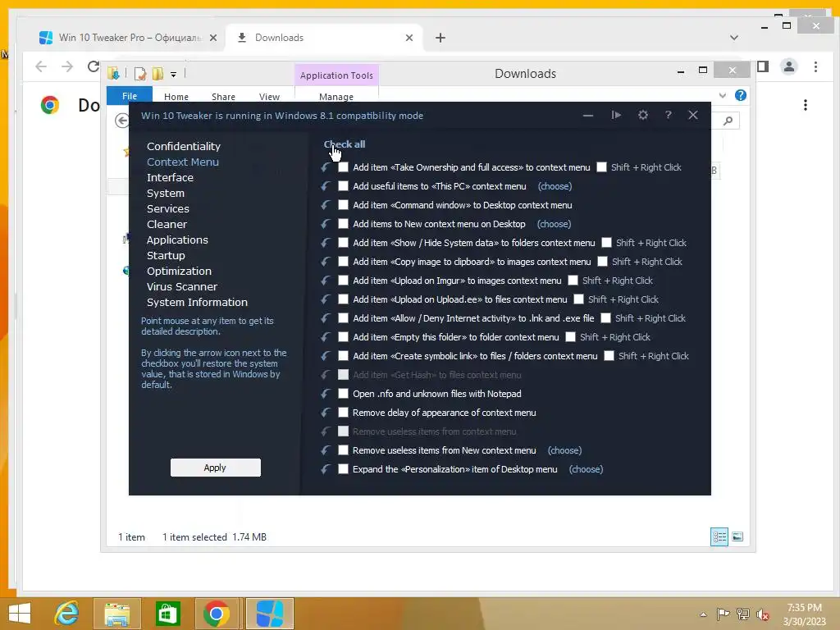840x630 pixels.
Task: Click restore arrow beside Empty this folder
Action: tap(325, 337)
